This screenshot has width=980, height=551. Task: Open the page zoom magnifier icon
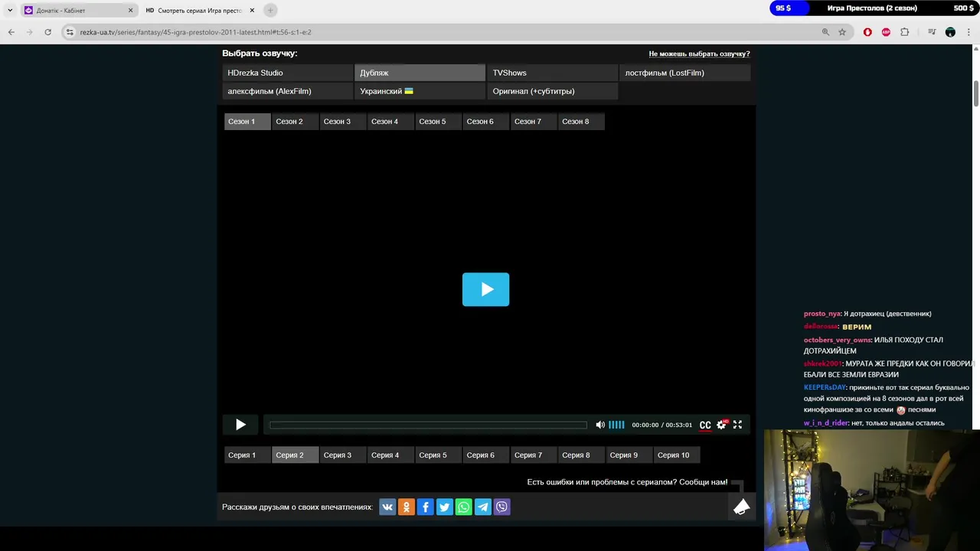(825, 32)
